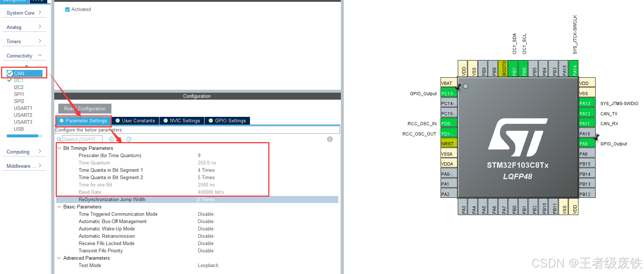Expand the Analog category
The width and height of the screenshot is (644, 274).
coord(24,27)
